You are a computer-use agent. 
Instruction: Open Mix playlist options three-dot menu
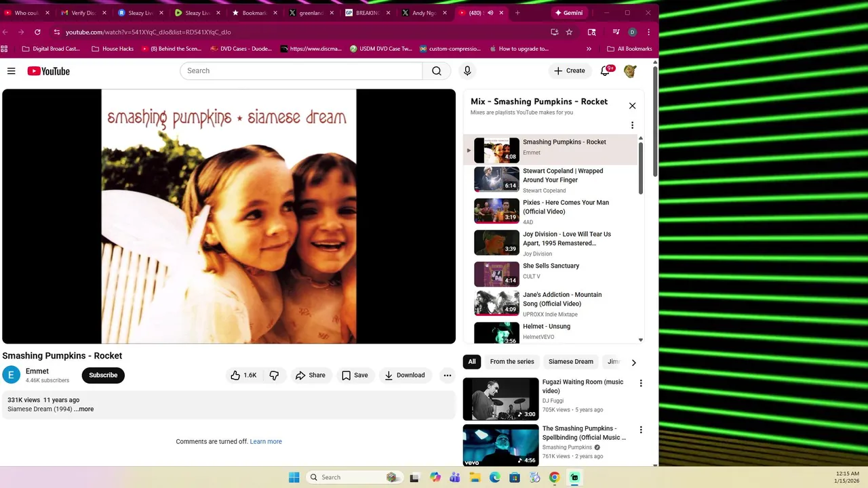click(632, 125)
